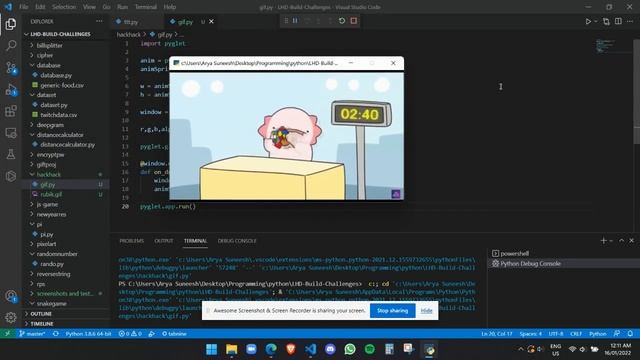640x360 pixels.
Task: Open the new terminal launch profile dropdown
Action: 611,241
